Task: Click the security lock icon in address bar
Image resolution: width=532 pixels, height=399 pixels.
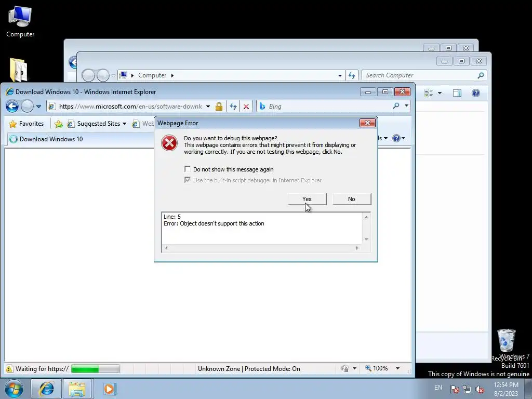Action: point(219,107)
